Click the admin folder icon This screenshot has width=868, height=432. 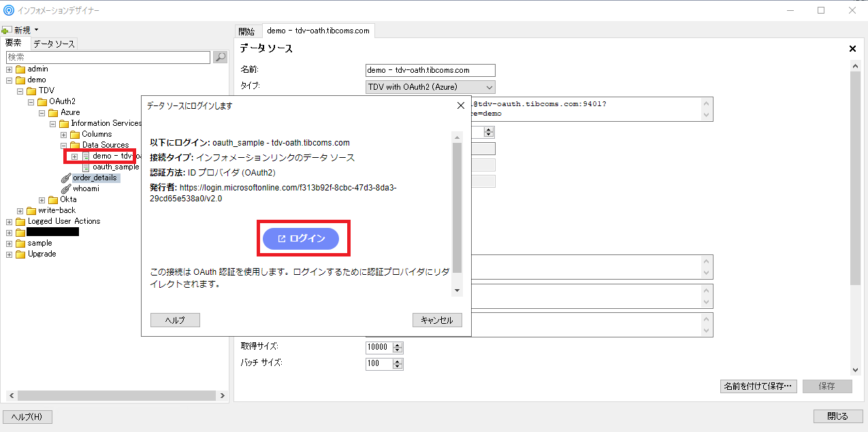point(20,69)
